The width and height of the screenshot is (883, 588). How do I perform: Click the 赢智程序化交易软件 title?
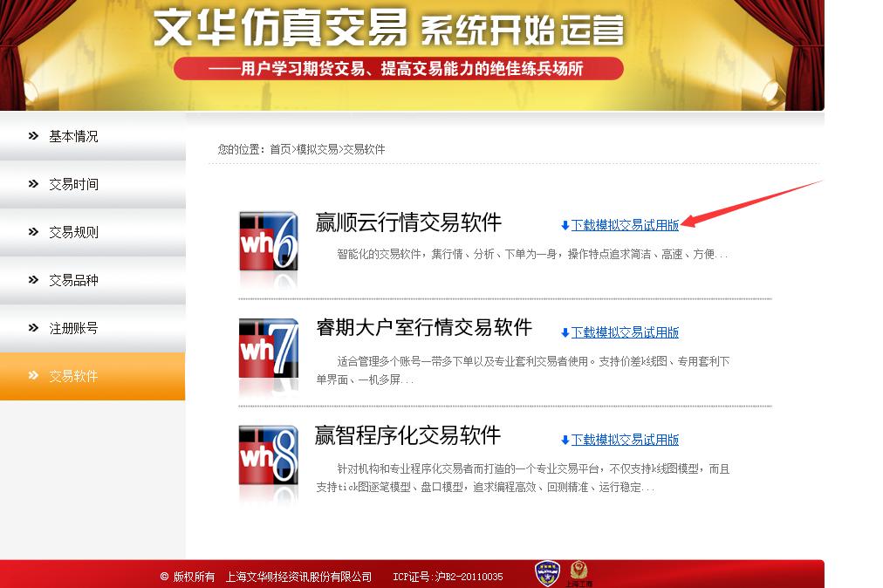407,436
